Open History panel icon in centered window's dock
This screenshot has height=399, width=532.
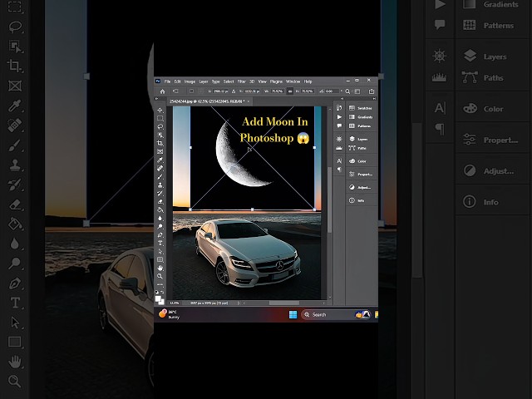click(339, 108)
